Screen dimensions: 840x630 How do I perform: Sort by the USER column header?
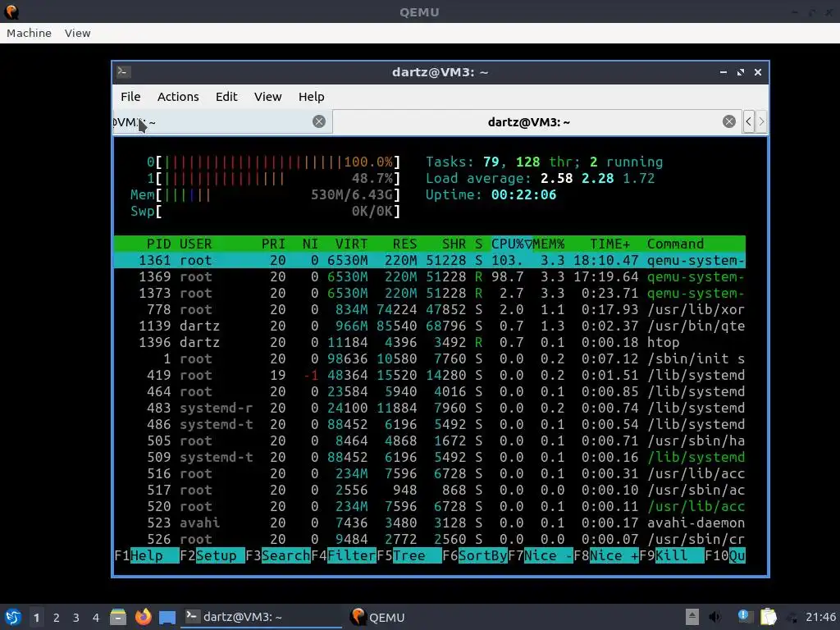(x=195, y=244)
